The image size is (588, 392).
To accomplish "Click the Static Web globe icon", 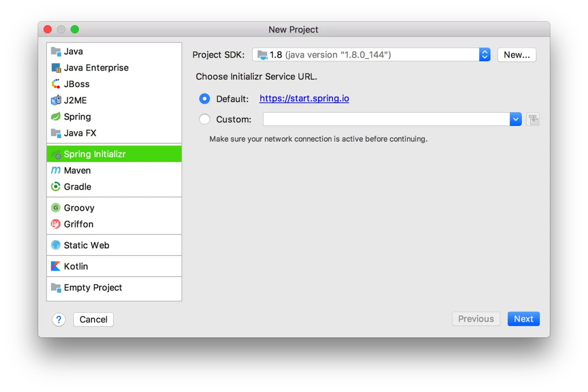I will pyautogui.click(x=56, y=245).
